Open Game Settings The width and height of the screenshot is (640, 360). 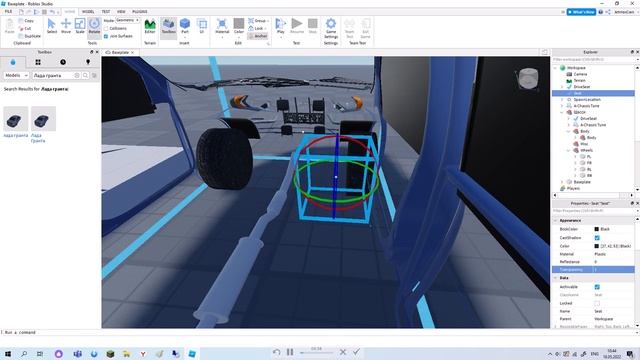(331, 28)
